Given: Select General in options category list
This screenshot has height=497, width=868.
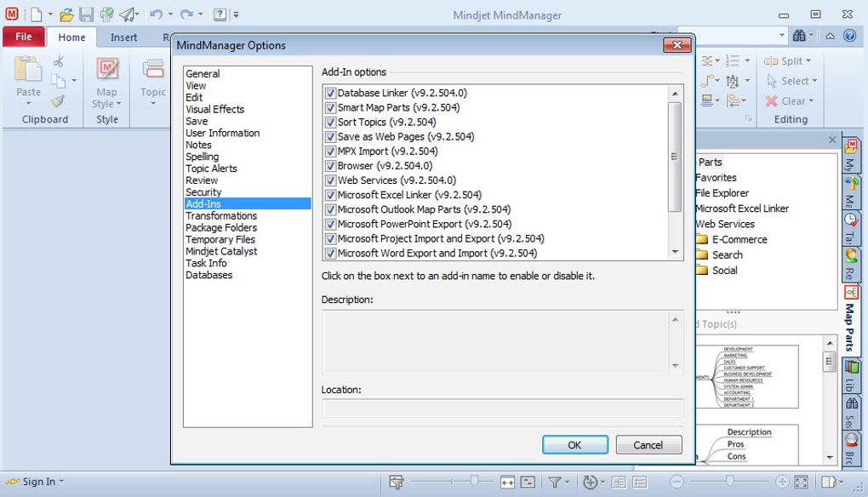Looking at the screenshot, I should pos(203,73).
